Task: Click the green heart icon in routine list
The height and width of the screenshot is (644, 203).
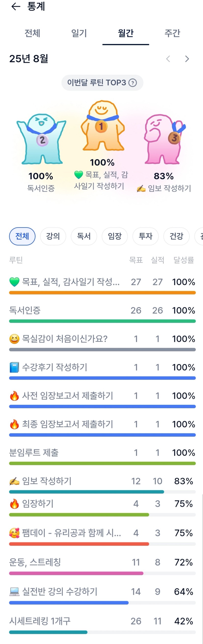Action: (14, 282)
